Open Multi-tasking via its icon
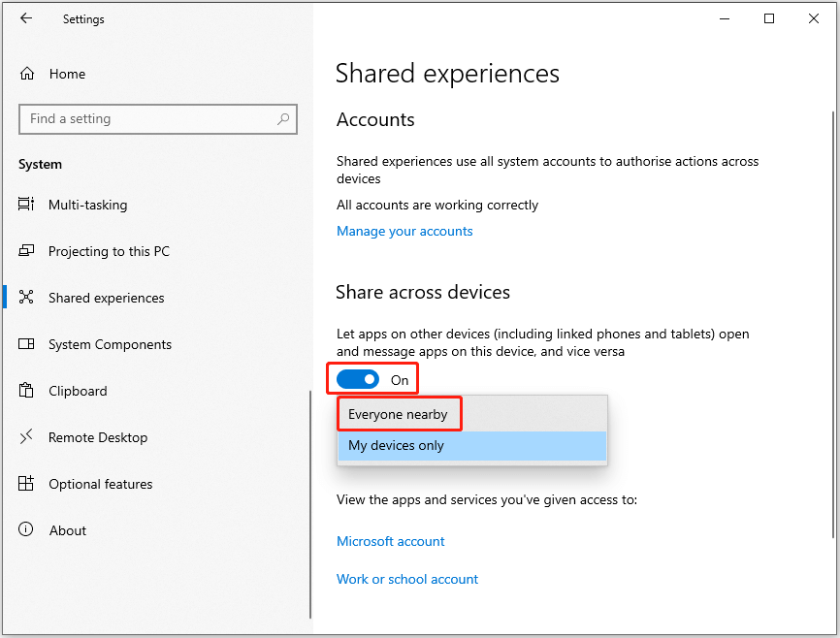 [x=26, y=204]
